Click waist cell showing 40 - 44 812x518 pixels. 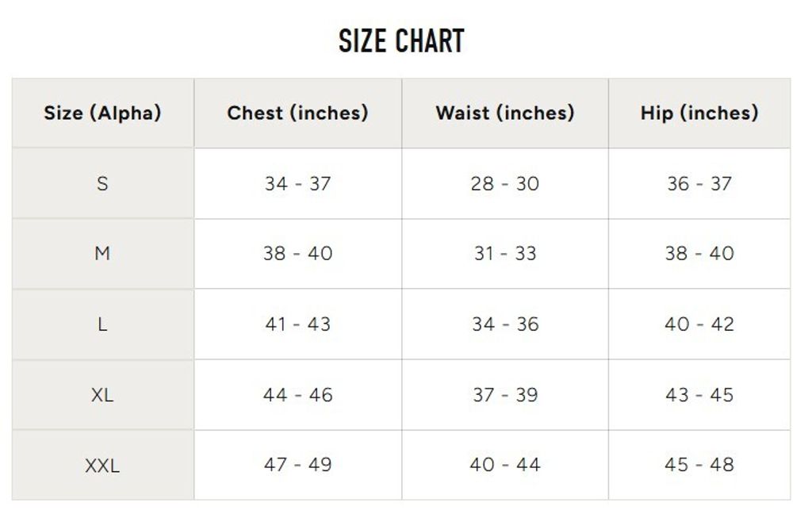tap(504, 465)
